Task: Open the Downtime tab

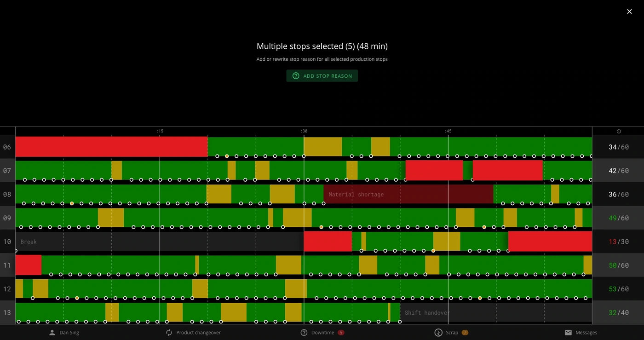Action: click(x=322, y=333)
